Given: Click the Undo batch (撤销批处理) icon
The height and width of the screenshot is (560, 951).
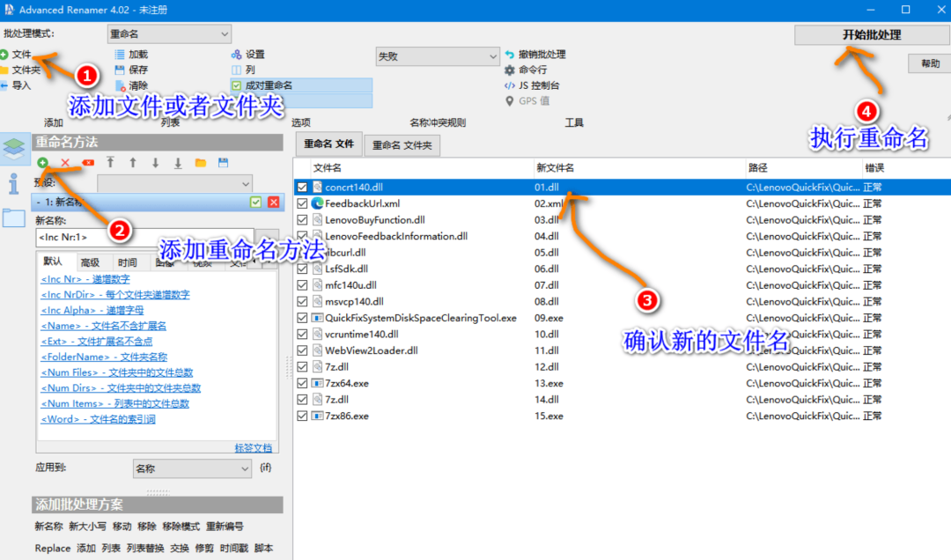Looking at the screenshot, I should click(510, 55).
